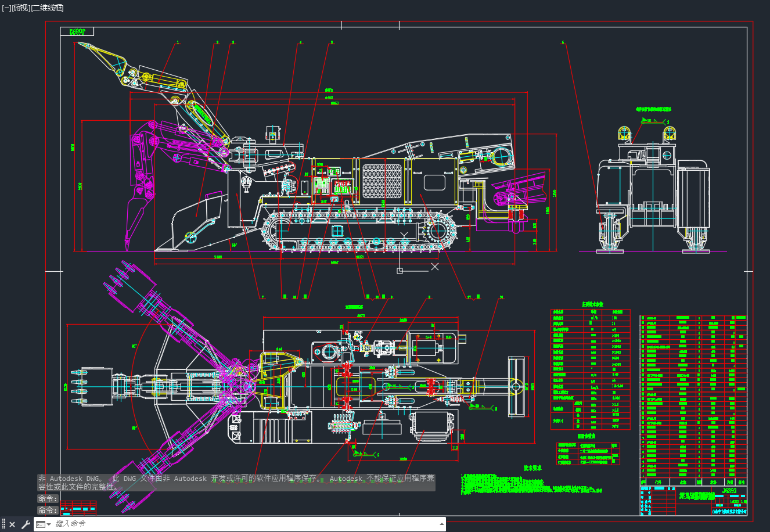
Task: Click the UCS origin icon
Action: click(x=400, y=271)
